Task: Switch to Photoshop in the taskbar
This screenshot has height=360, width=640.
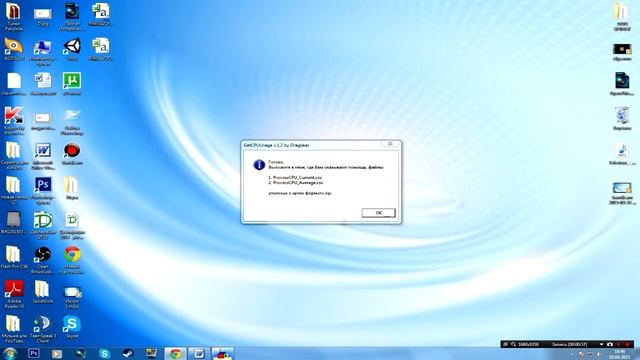Action: [x=34, y=353]
